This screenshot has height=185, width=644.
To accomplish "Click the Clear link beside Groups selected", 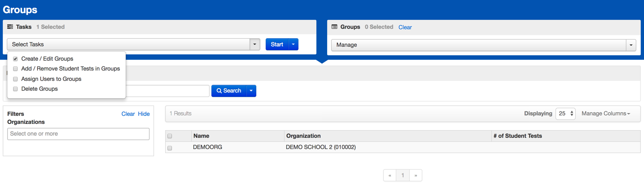I will click(x=405, y=27).
